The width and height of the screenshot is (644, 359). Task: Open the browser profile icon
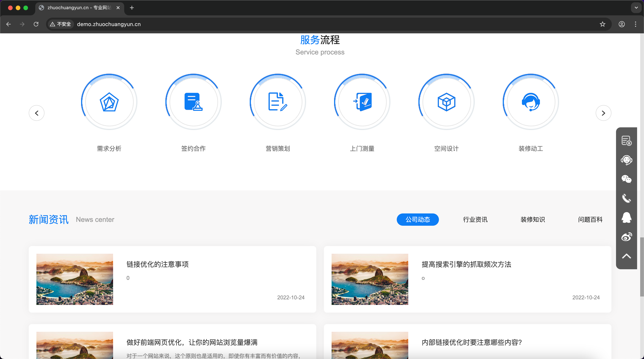[622, 24]
